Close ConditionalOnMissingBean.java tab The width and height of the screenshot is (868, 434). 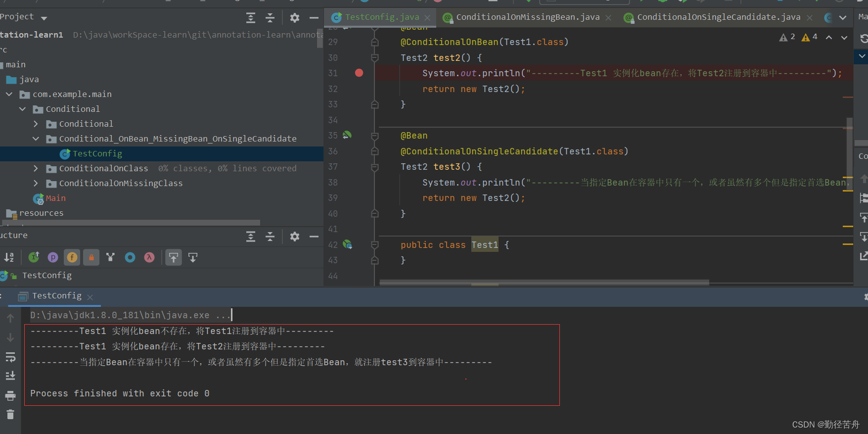(608, 18)
